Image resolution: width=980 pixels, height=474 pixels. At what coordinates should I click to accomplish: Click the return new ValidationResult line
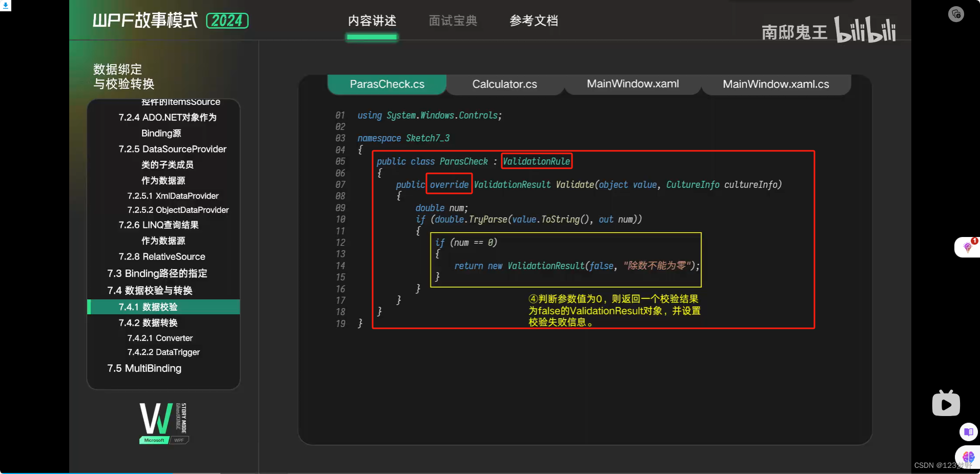(x=577, y=266)
